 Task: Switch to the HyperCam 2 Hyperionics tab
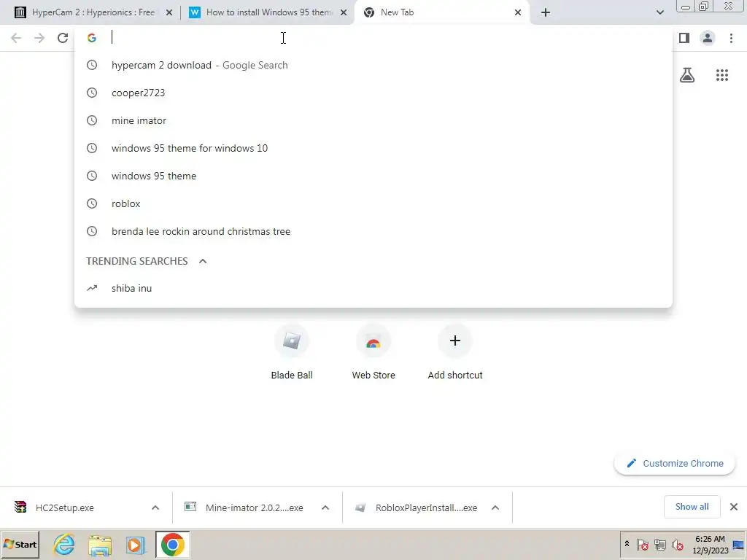[x=93, y=13]
